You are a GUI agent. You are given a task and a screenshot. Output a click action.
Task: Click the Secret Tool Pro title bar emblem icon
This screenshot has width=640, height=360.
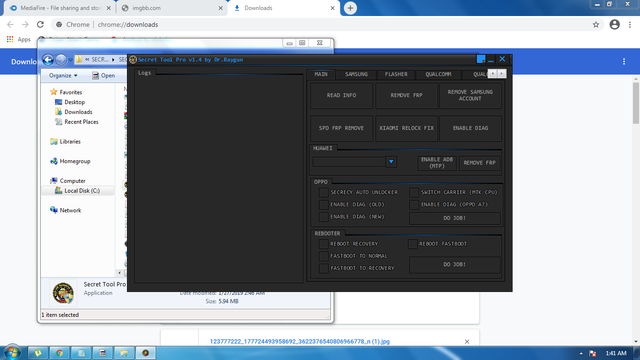133,60
